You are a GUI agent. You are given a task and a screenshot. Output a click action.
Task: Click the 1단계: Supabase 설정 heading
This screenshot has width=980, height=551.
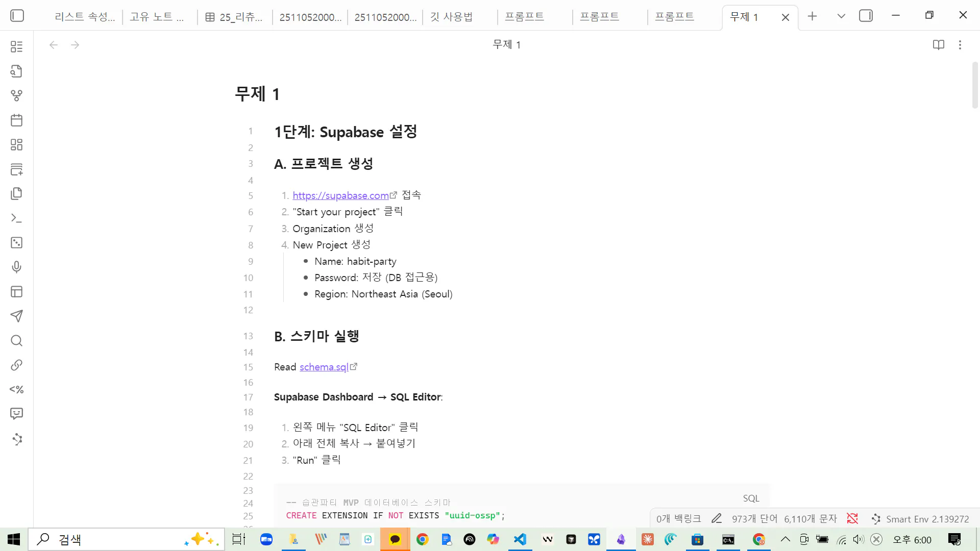346,132
